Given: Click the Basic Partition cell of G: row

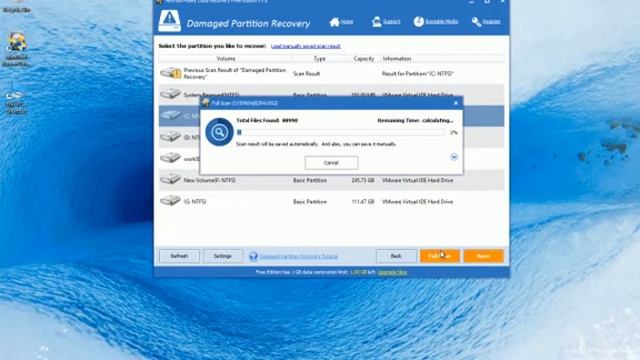Looking at the screenshot, I should pos(310,202).
